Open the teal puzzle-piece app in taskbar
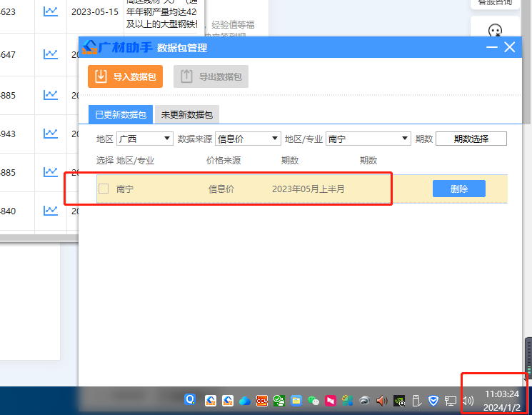This screenshot has height=415, width=532. 348,401
